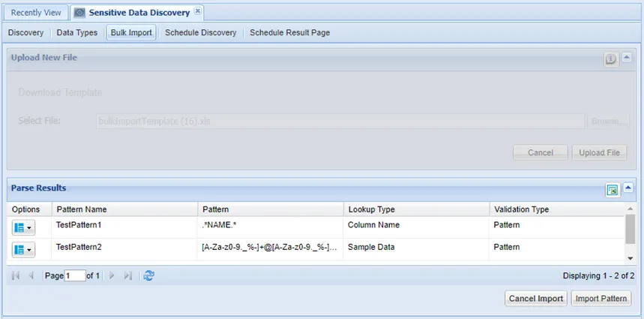The image size is (644, 319).
Task: Click TestPattern1's Pattern validation type cell
Action: coord(557,227)
